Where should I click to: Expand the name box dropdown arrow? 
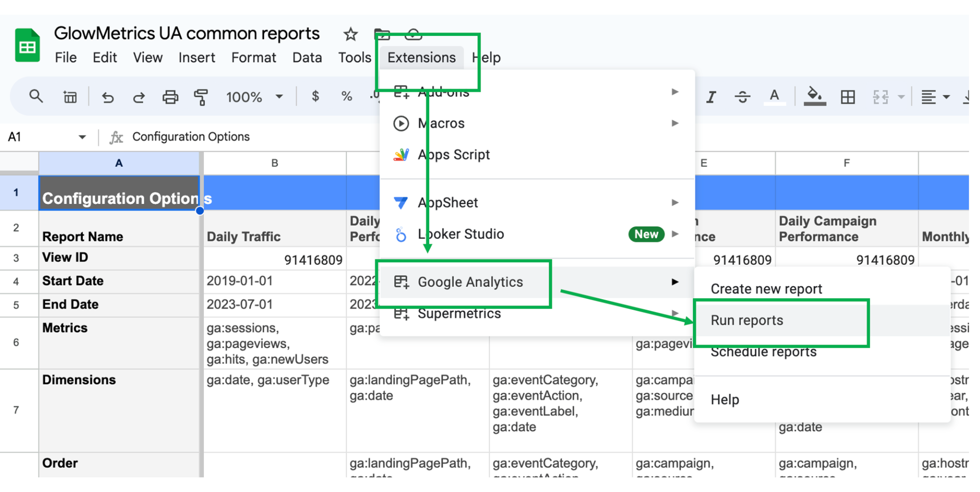tap(82, 137)
